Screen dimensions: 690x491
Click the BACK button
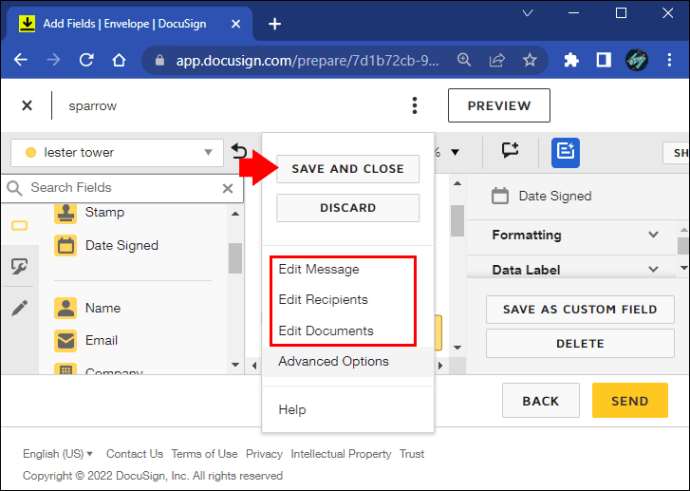(540, 400)
